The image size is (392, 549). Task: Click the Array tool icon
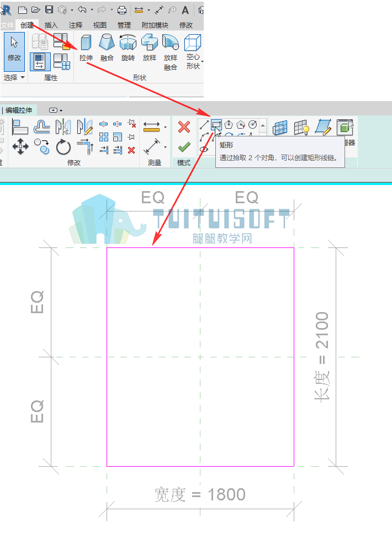pos(104,137)
